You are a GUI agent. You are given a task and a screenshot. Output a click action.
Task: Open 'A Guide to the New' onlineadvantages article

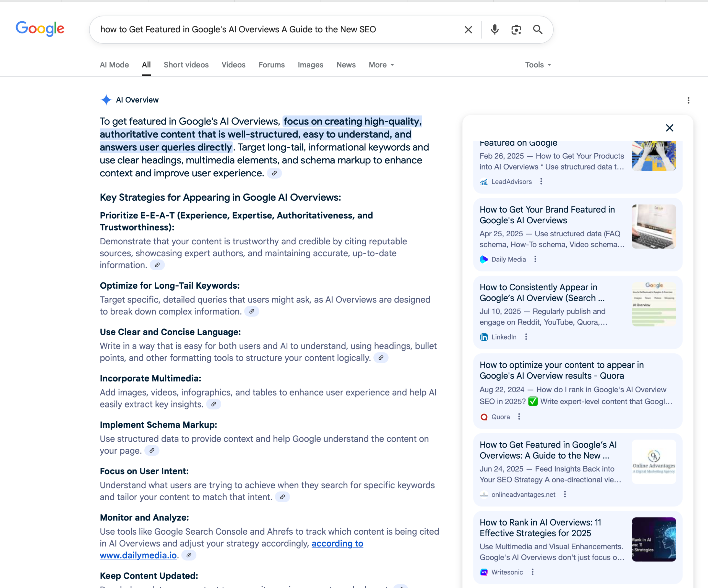click(548, 450)
